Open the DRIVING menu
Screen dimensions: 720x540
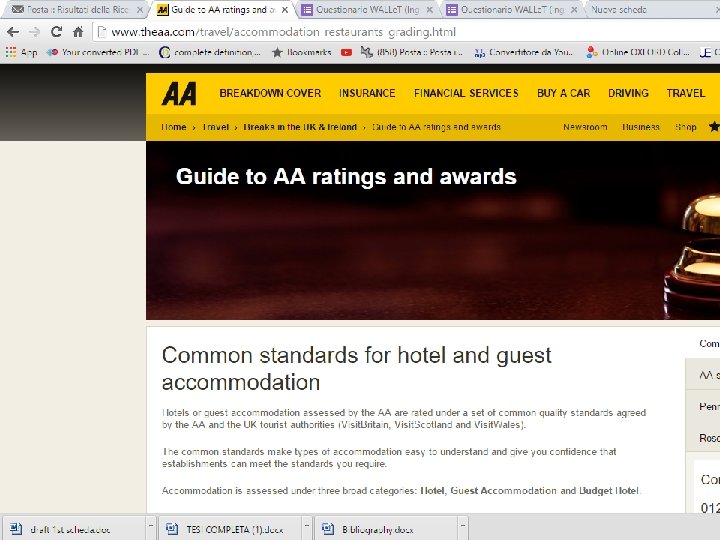coord(628,93)
